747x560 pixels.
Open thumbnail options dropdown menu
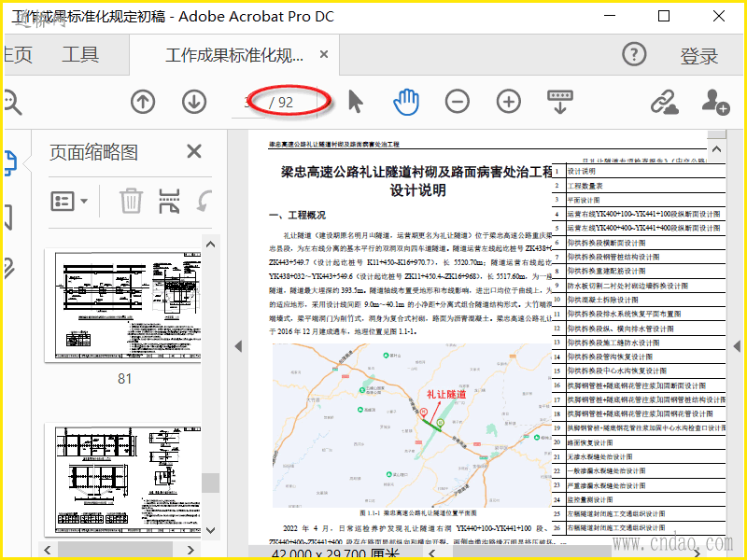point(69,201)
